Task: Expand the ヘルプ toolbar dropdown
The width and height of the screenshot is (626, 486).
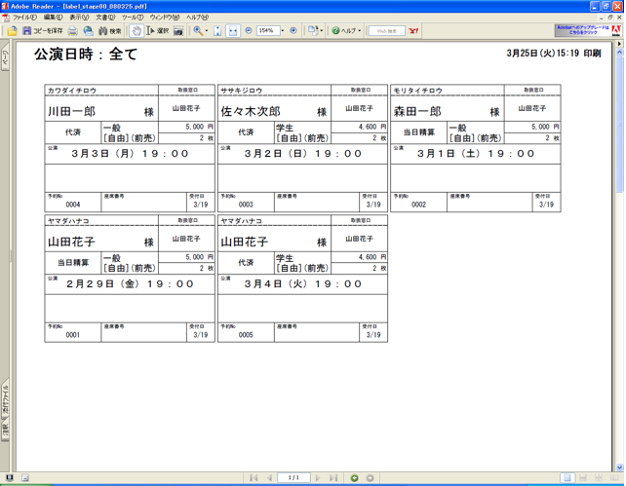Action: (x=359, y=31)
